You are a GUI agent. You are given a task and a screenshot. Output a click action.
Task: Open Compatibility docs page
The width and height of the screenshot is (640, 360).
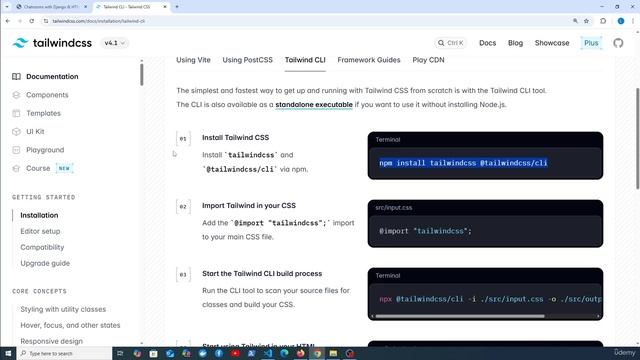click(x=42, y=247)
